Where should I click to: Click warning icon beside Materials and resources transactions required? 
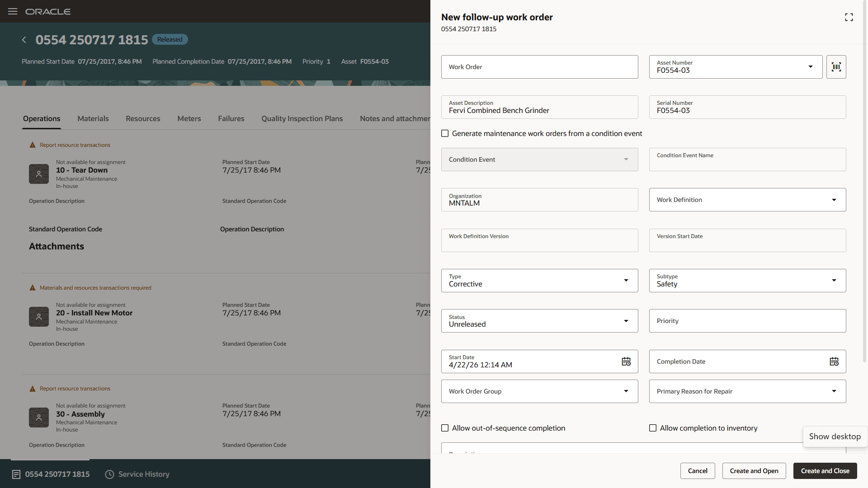tap(32, 288)
